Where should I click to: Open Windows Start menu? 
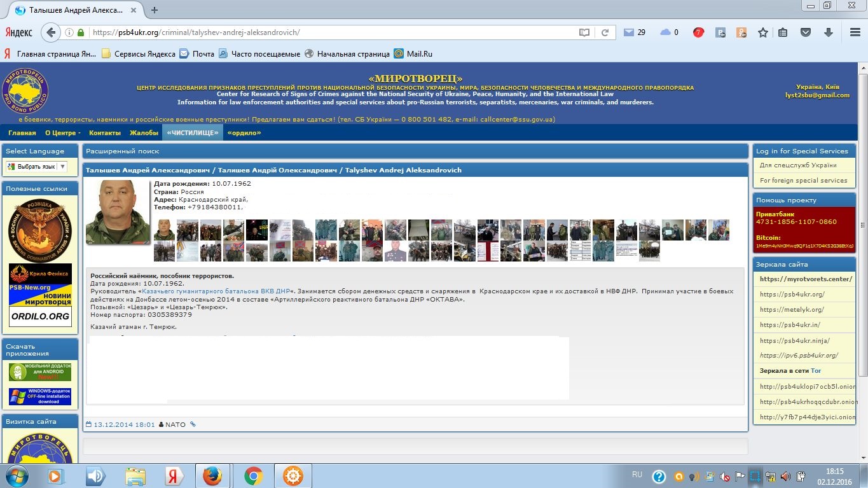point(17,477)
